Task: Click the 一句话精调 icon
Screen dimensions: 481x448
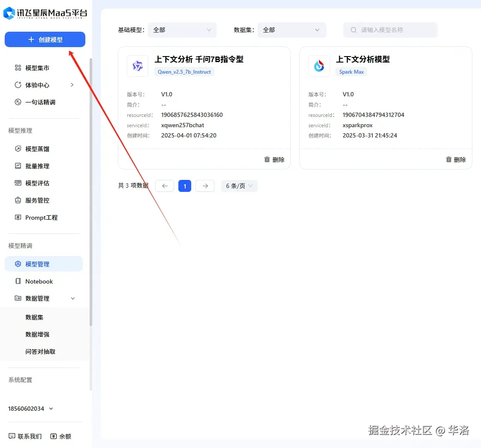Action: pos(18,102)
